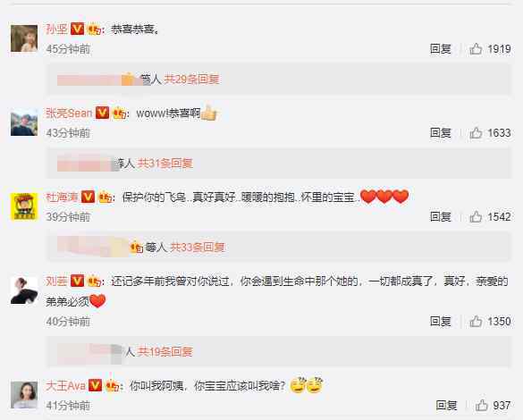Expand the 共31条回复 replies

pos(165,164)
